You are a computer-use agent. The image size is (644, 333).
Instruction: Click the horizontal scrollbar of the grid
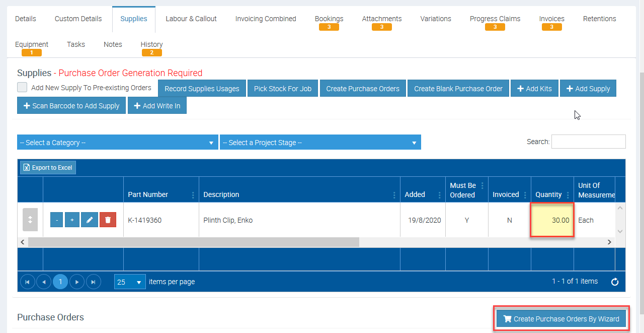click(x=194, y=242)
